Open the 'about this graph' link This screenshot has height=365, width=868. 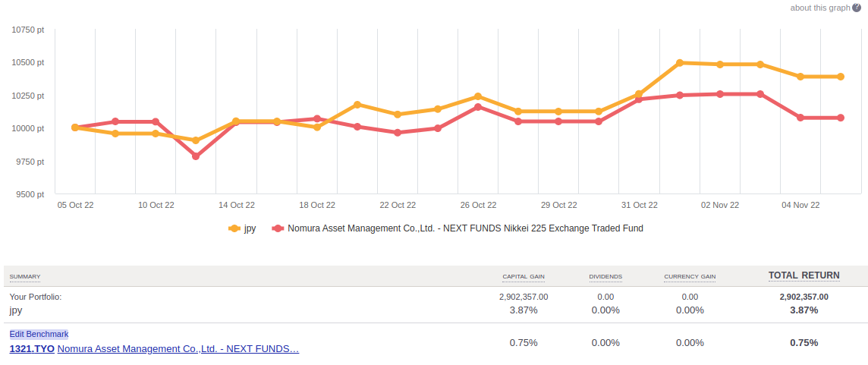[x=819, y=8]
